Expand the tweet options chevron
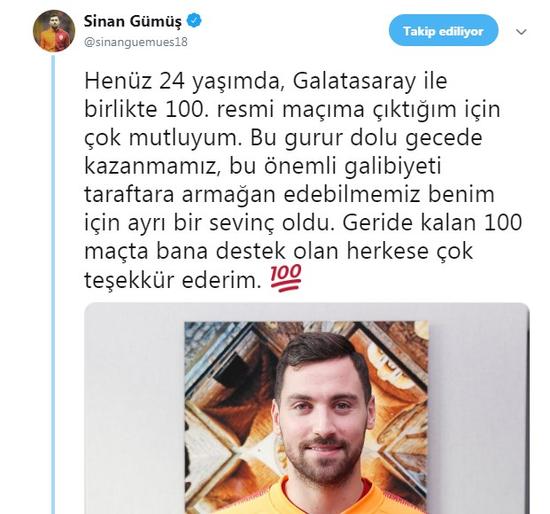Screen dimensions: 550x514 [521, 32]
